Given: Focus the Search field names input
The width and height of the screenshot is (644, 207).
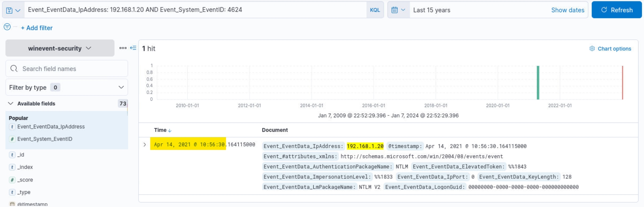Looking at the screenshot, I should click(72, 69).
